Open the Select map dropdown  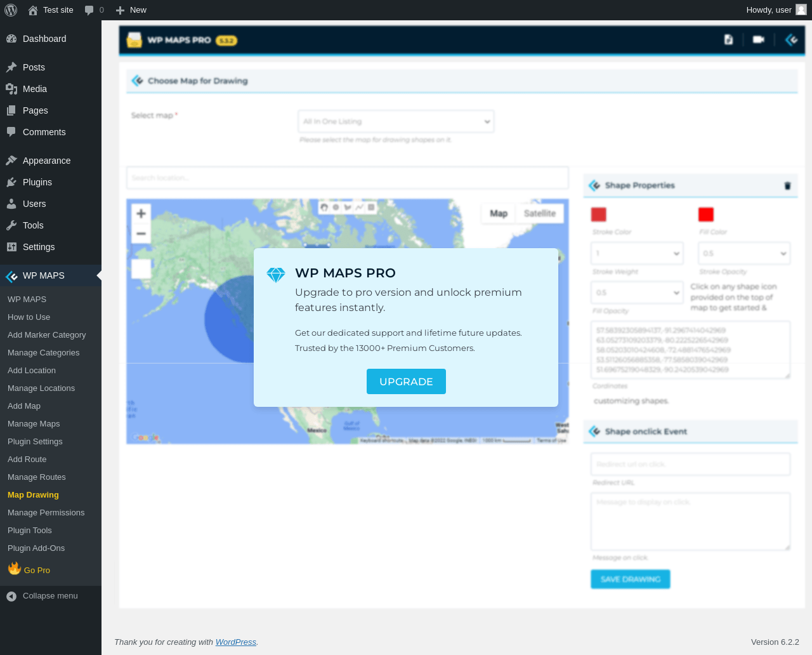[396, 121]
